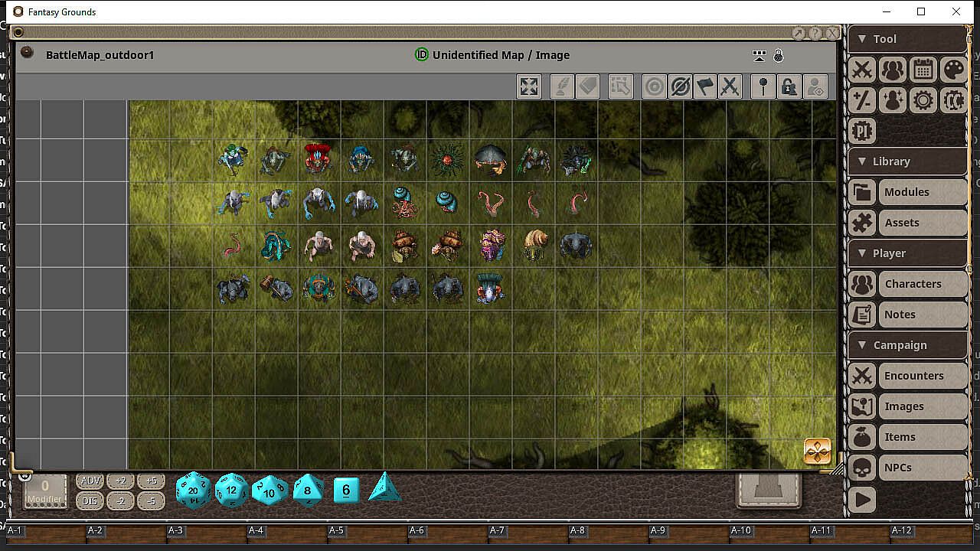Image resolution: width=980 pixels, height=551 pixels.
Task: Click the small padlock icon in map header
Action: coord(779,55)
